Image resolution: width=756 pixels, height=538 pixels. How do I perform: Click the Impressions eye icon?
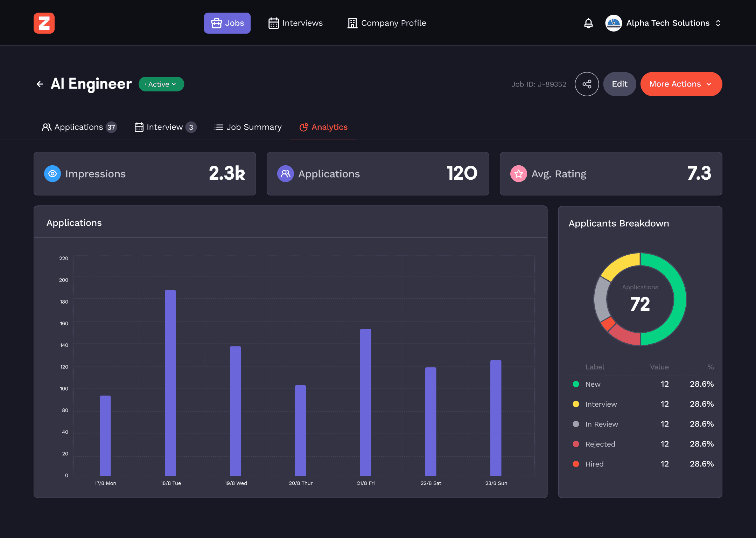[x=52, y=174]
